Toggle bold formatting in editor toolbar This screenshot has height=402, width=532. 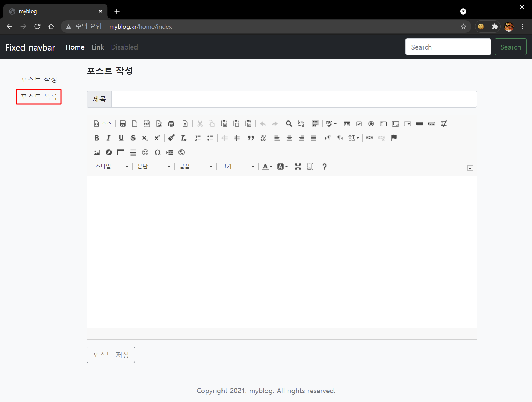[x=97, y=138]
